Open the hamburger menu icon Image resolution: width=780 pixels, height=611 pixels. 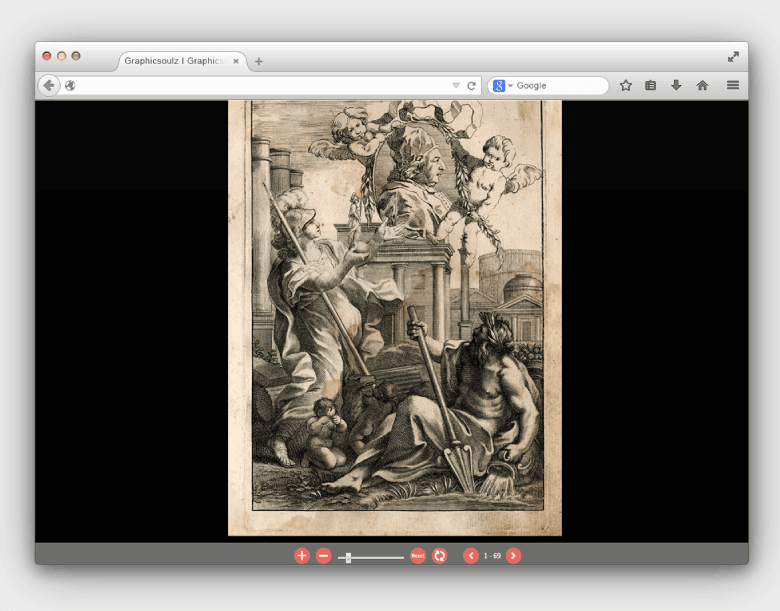[733, 85]
